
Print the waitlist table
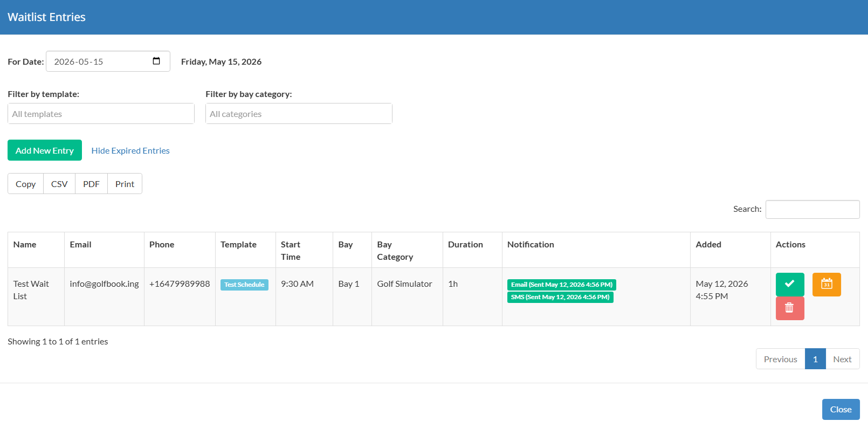point(125,184)
